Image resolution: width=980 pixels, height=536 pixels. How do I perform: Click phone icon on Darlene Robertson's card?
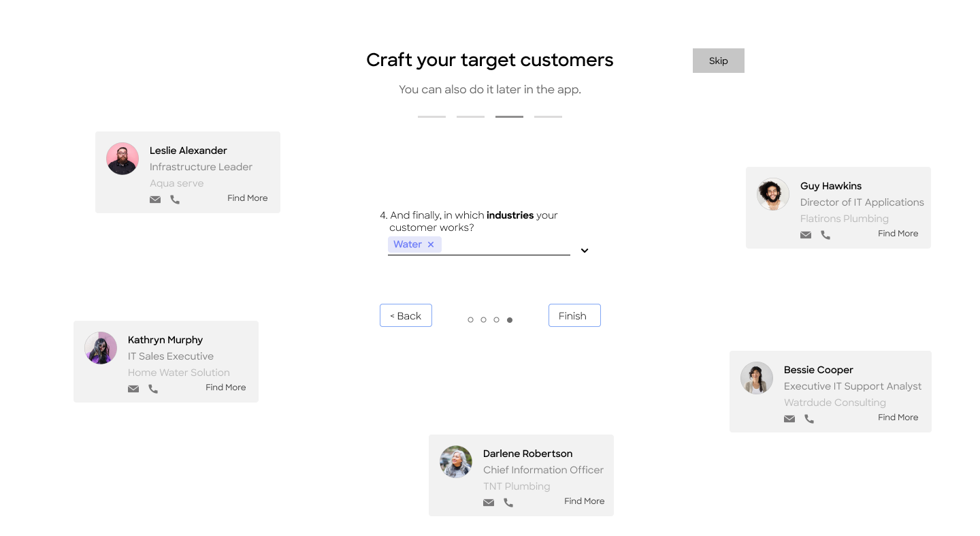point(508,503)
